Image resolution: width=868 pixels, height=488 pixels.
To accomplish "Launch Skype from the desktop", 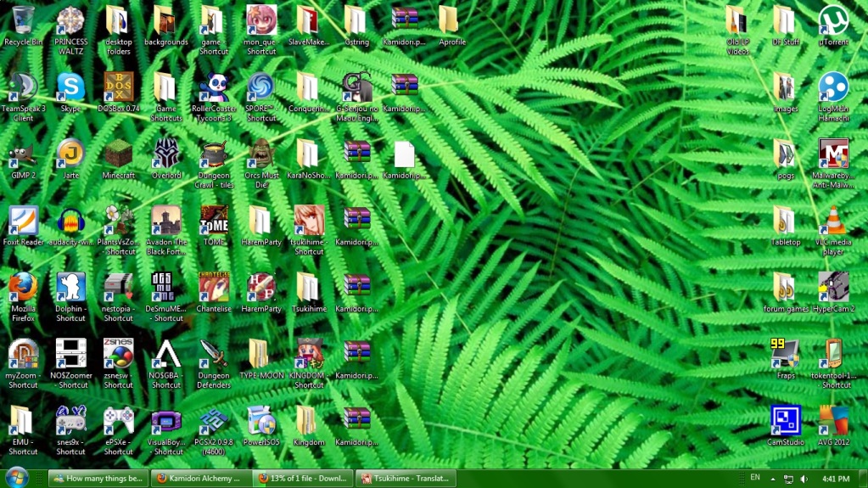I will coord(70,87).
